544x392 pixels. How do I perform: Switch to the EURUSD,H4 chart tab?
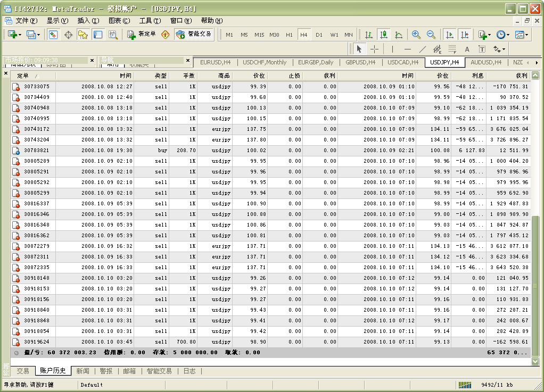point(215,62)
